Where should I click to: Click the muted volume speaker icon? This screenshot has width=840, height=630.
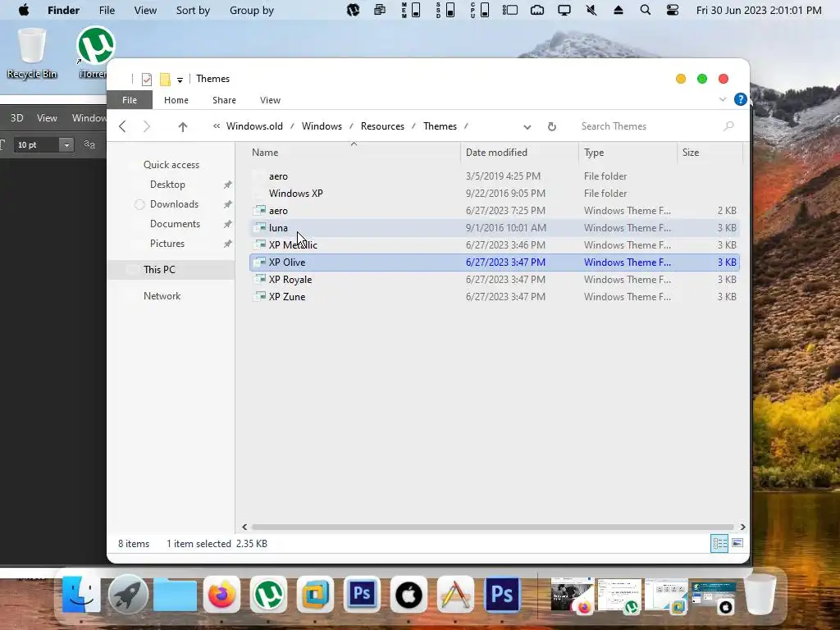point(591,10)
